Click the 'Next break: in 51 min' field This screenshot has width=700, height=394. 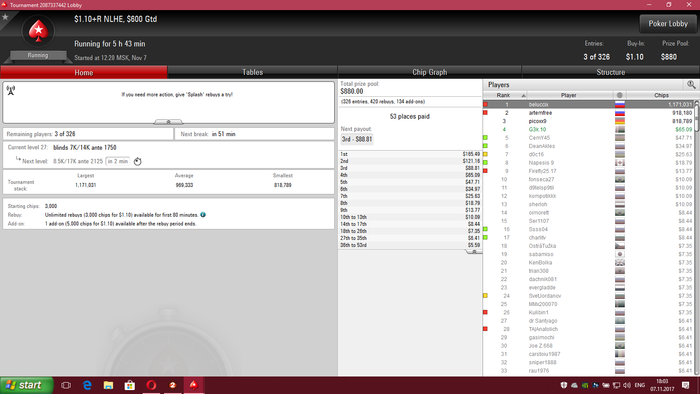[x=254, y=134]
